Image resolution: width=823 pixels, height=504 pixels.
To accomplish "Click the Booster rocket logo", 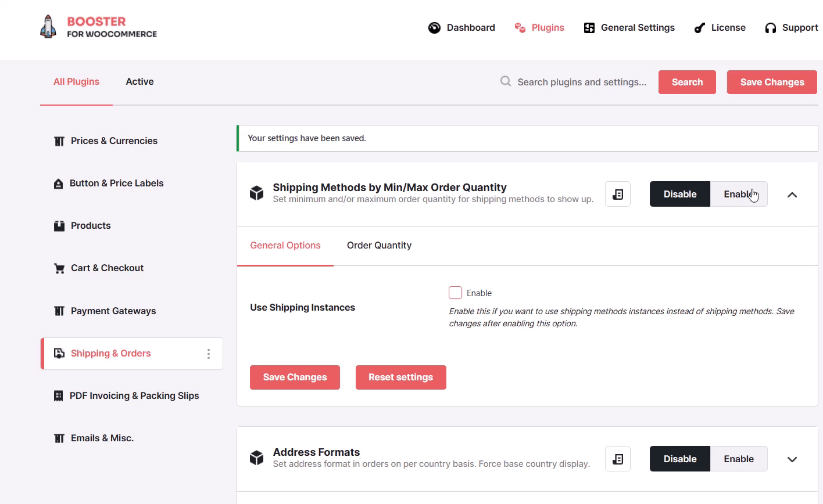I will [48, 27].
